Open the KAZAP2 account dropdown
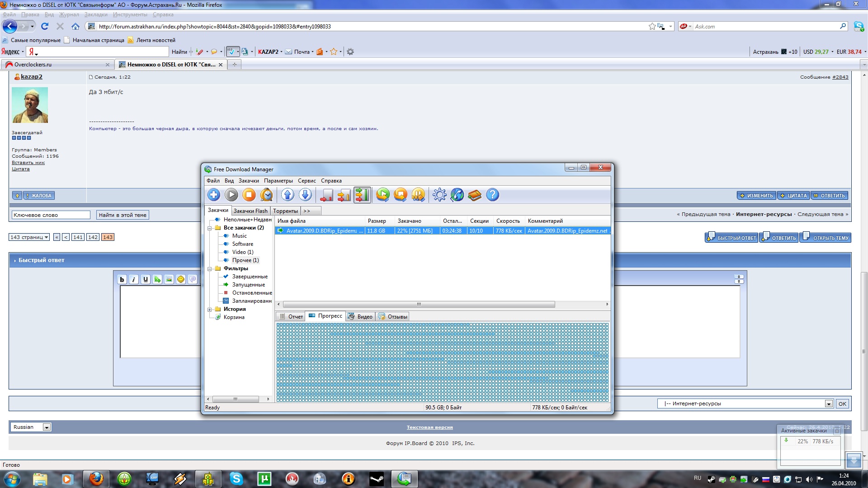The height and width of the screenshot is (488, 868). pos(270,52)
